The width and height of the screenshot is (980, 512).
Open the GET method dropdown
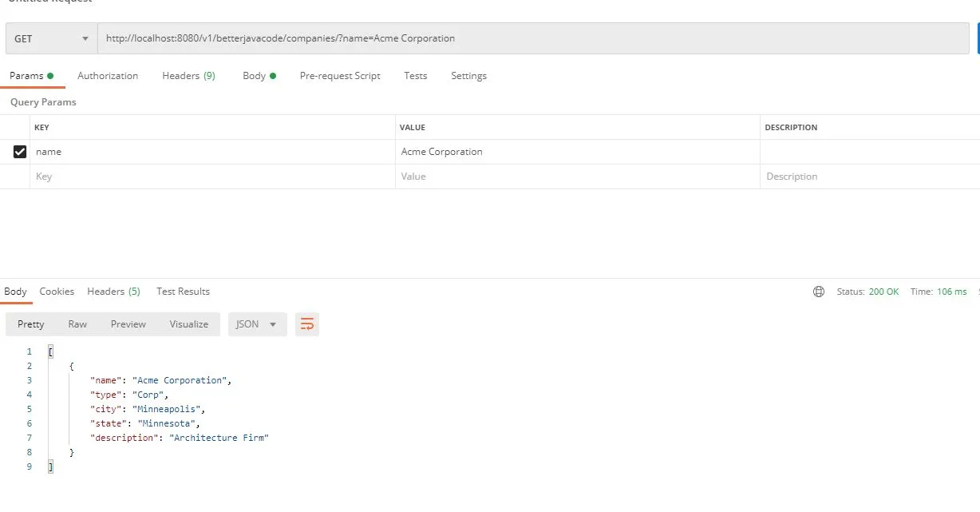tap(51, 38)
